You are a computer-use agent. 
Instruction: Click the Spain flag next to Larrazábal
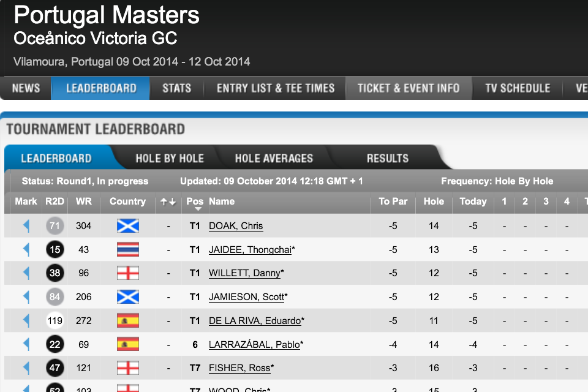pos(128,344)
